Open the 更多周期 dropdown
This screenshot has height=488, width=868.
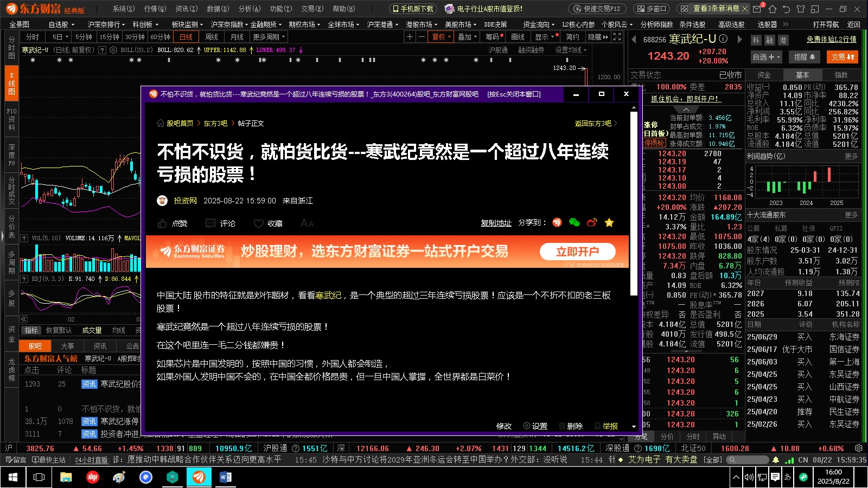coord(269,37)
